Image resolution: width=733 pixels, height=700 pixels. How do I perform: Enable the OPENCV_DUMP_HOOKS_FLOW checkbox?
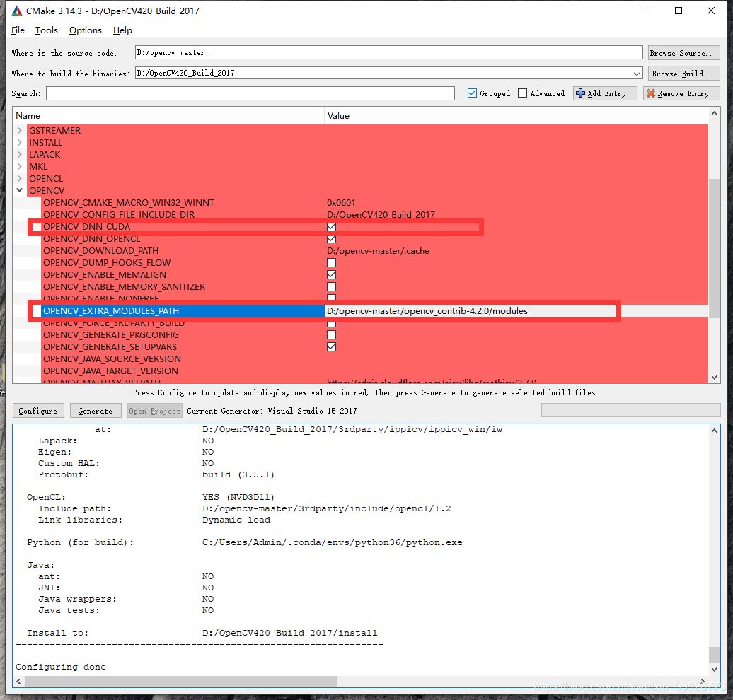[x=331, y=262]
